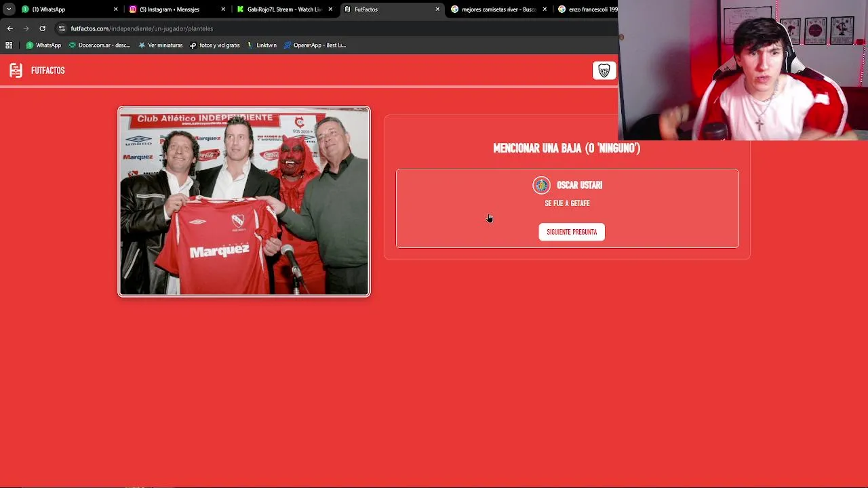Click the Google favicon on camisetas river tab
Viewport: 868px width, 488px height.
[x=454, y=9]
